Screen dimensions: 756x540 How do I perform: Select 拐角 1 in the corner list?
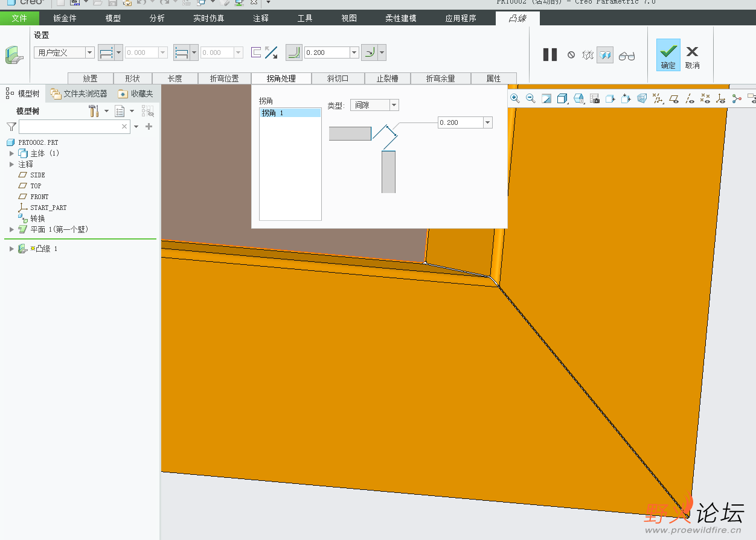[290, 113]
